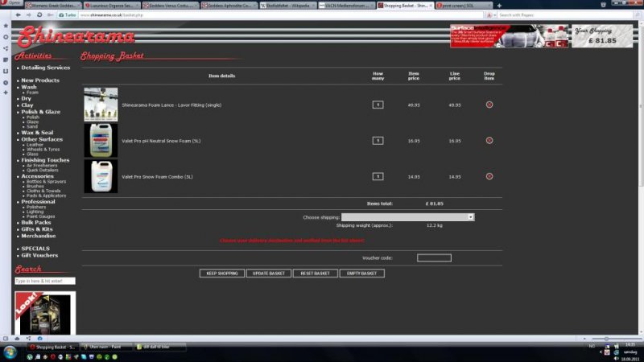644x362 pixels.
Task: Open the Valet Pro Snow Foam Combo image
Action: (x=101, y=176)
